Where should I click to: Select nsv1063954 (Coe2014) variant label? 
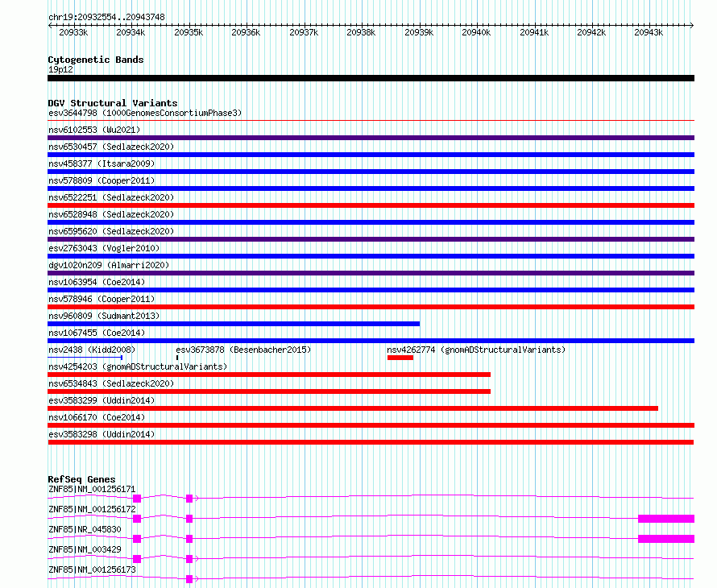pyautogui.click(x=97, y=282)
